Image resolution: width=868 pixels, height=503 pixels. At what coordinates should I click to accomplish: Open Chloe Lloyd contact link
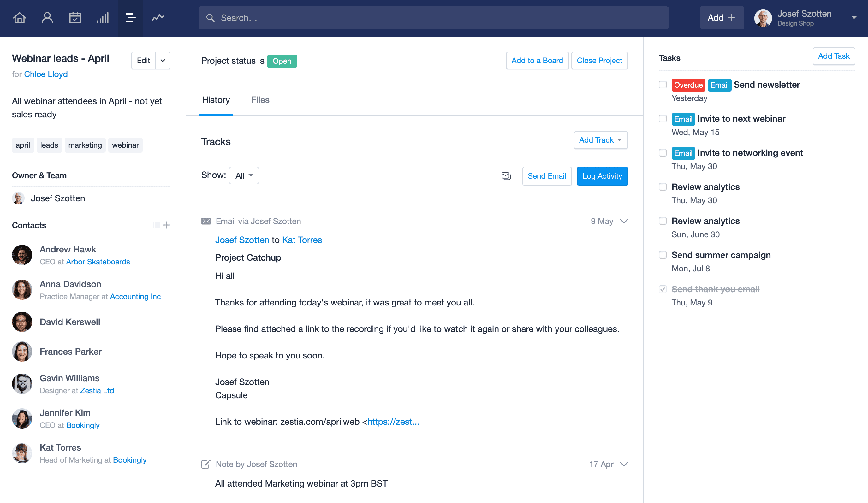click(46, 74)
